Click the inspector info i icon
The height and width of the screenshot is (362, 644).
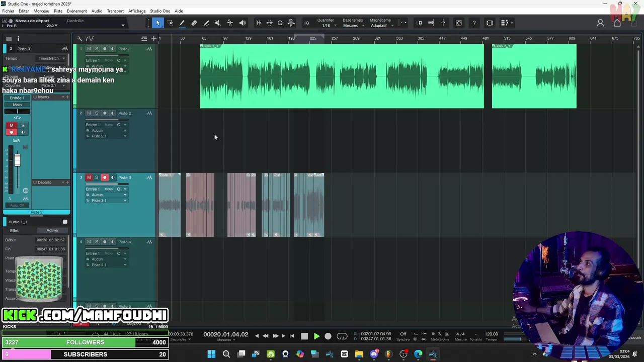click(x=18, y=39)
